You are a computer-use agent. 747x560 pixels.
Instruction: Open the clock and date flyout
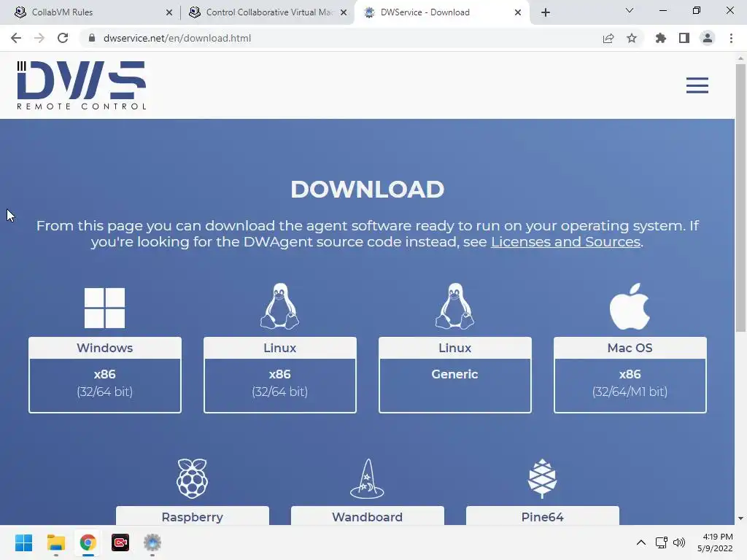click(715, 542)
